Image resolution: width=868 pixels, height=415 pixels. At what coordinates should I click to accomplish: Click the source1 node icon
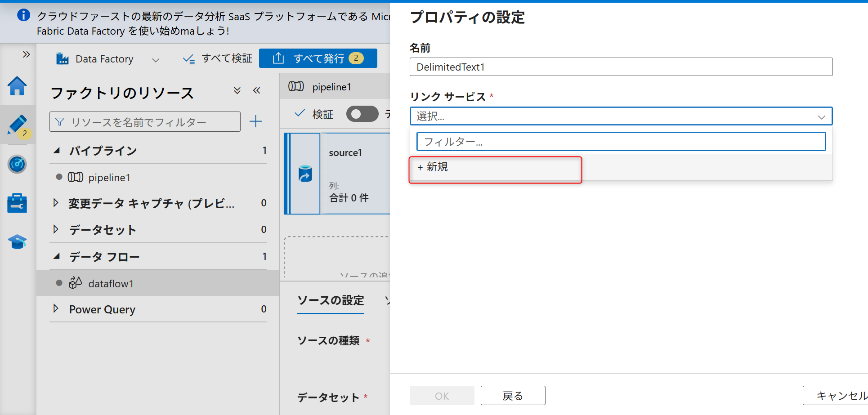coord(305,174)
